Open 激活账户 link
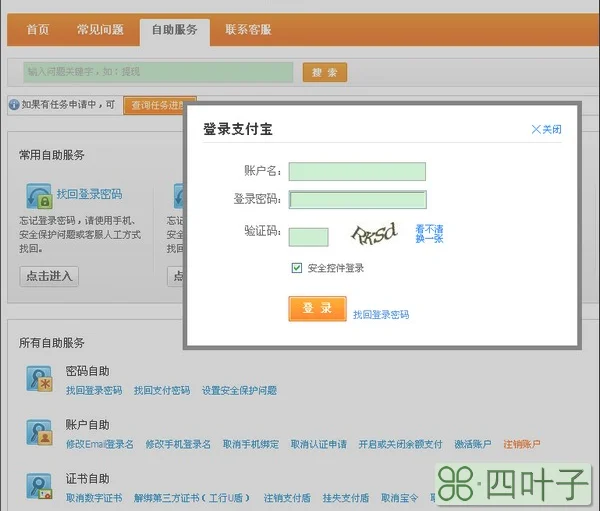Screen dimensions: 600x511 (473, 444)
